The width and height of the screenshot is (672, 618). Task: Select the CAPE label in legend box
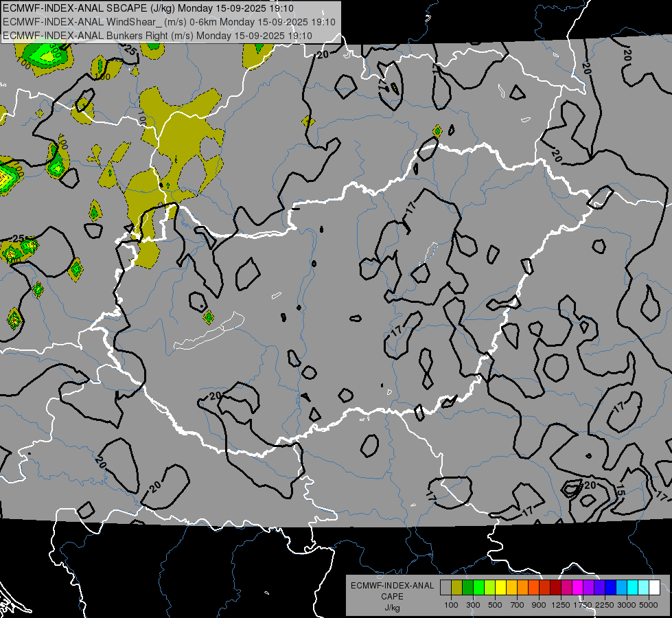[392, 597]
